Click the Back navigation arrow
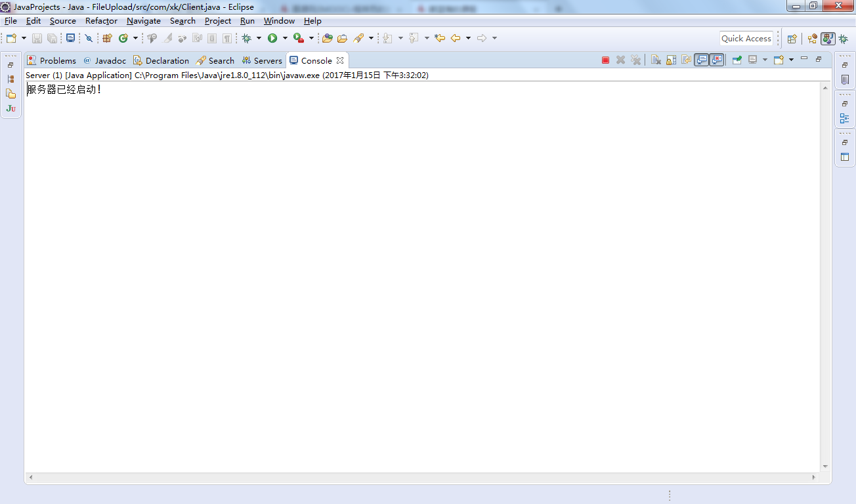The width and height of the screenshot is (856, 504). point(456,38)
